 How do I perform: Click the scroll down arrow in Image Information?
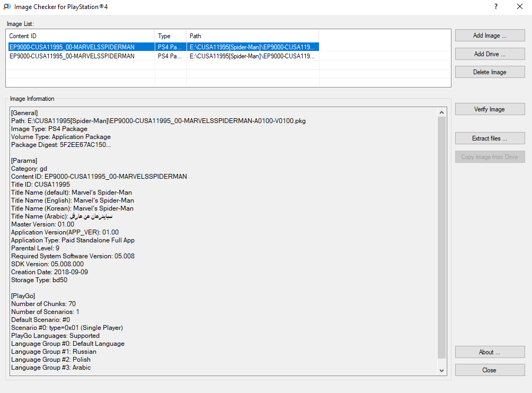(441, 371)
